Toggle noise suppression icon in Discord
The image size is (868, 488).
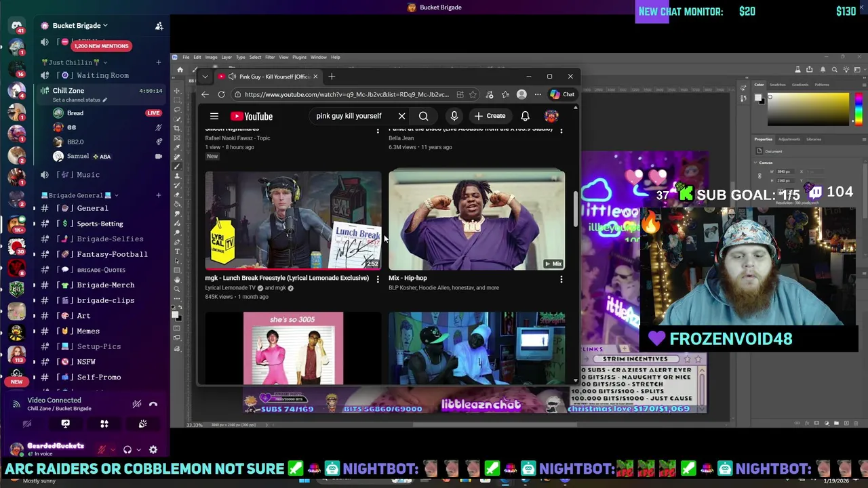click(137, 404)
